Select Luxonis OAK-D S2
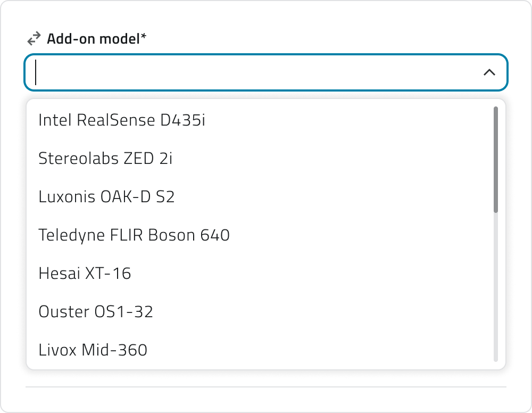The width and height of the screenshot is (532, 413). click(x=107, y=196)
